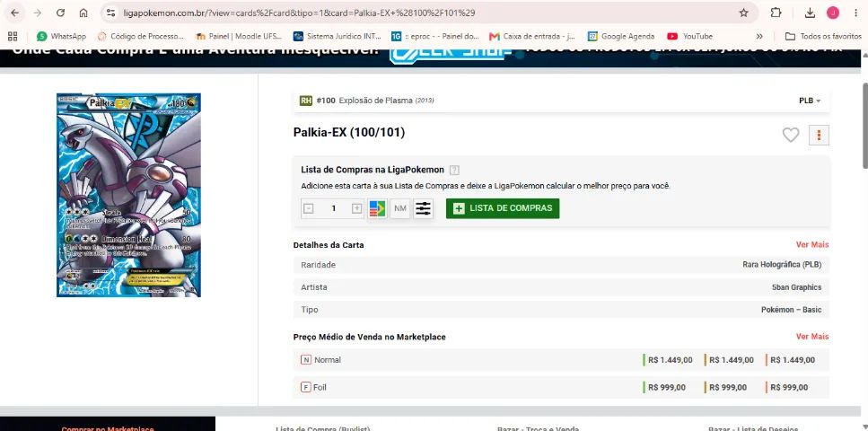Open site information icon in address bar
The width and height of the screenshot is (868, 431).
tap(111, 13)
